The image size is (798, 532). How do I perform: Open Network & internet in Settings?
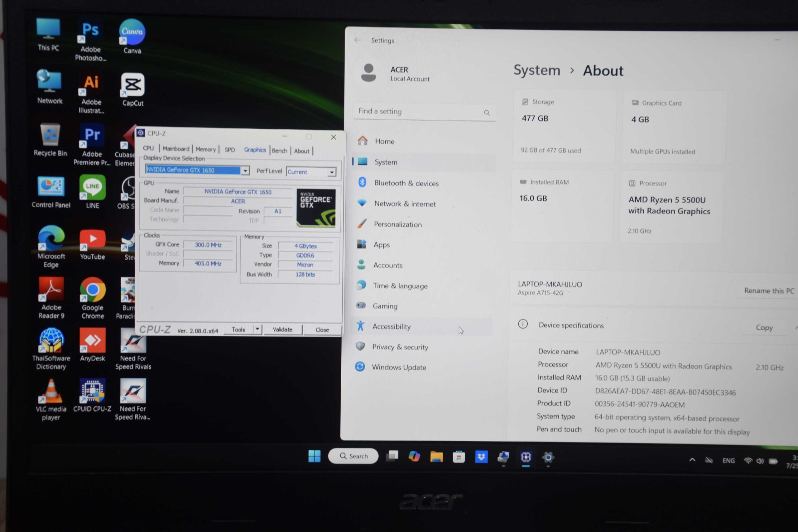423,204
